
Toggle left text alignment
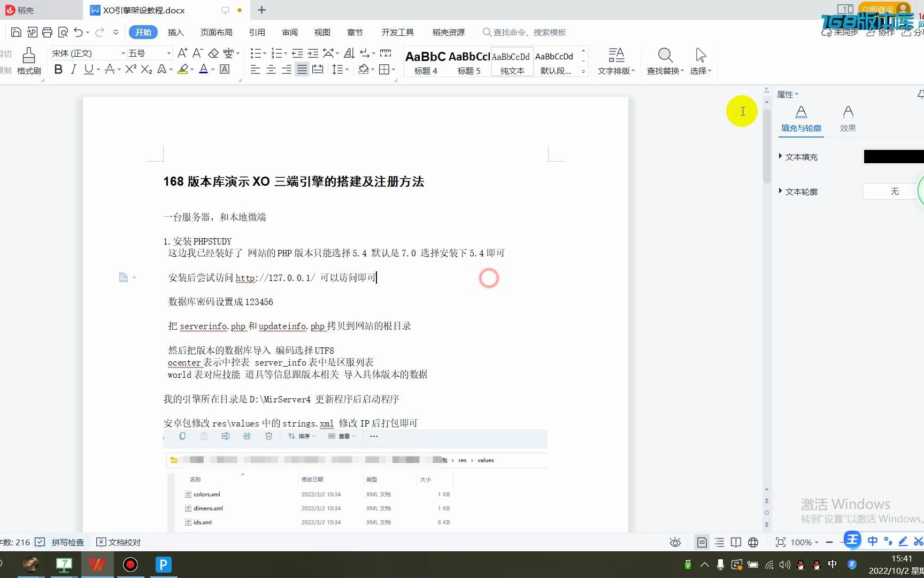pos(256,69)
